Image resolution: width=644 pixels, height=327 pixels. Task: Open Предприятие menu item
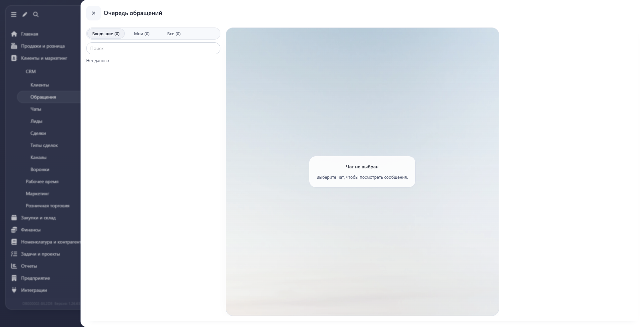click(x=35, y=278)
